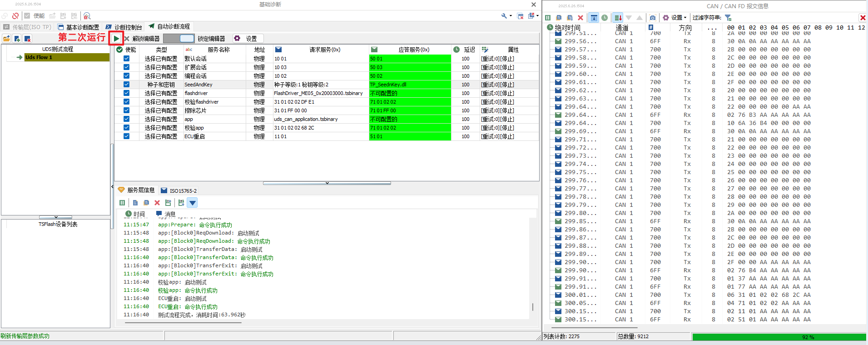This screenshot has height=345, width=868.
Task: Click the service log vertical scrollbar
Action: coord(533,307)
